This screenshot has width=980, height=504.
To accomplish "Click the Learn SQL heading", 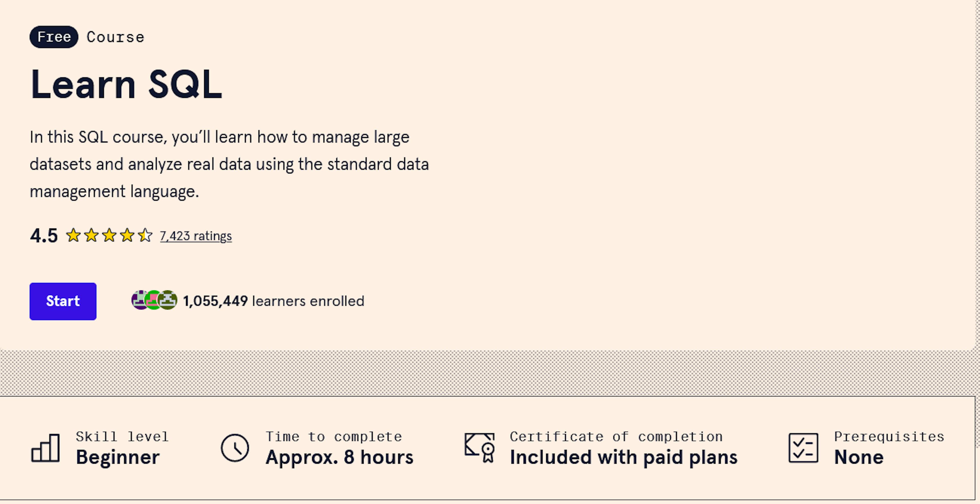I will click(x=126, y=84).
